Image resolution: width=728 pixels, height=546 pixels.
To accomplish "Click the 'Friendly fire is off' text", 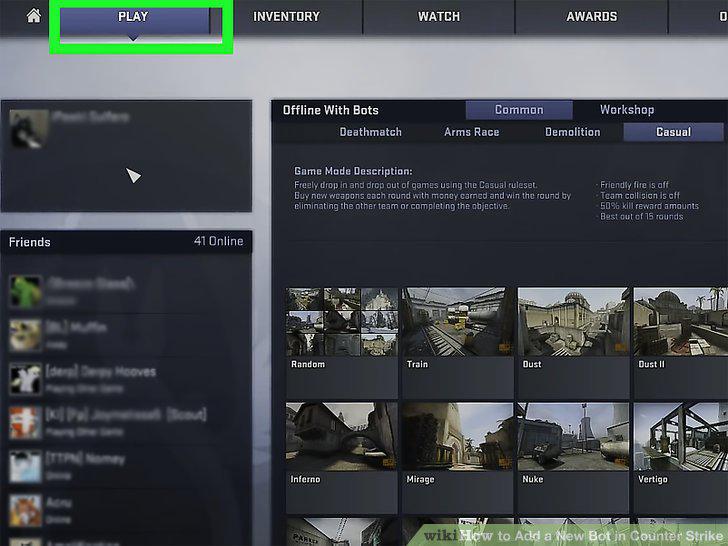I will coord(633,185).
